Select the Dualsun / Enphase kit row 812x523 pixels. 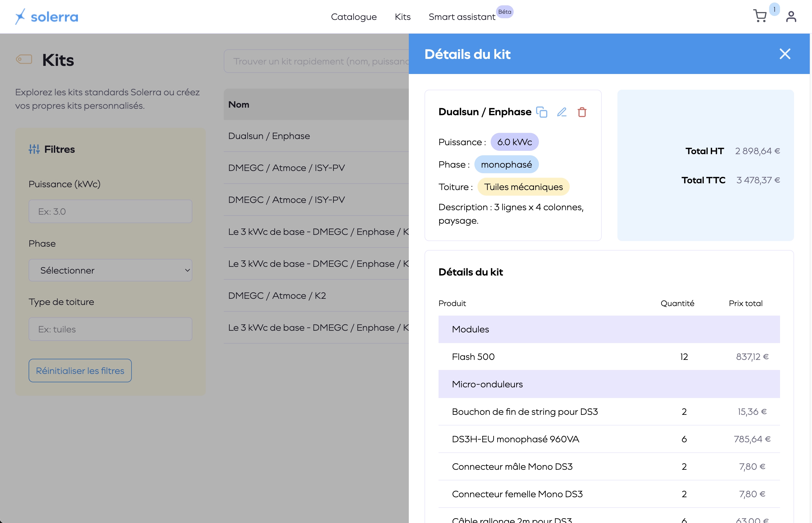[x=269, y=136]
